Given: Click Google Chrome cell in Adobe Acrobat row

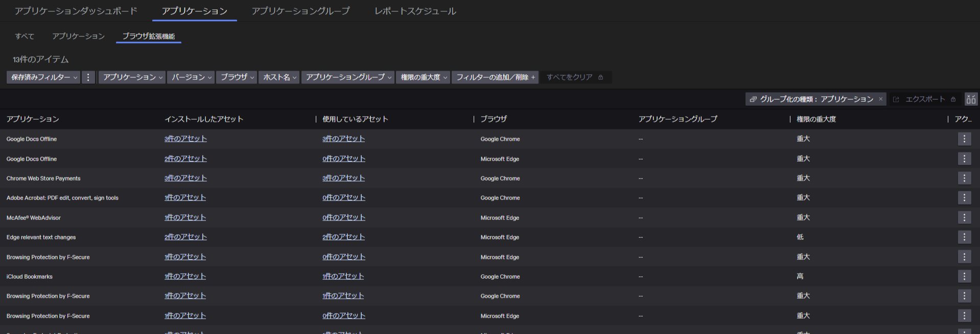Looking at the screenshot, I should click(x=500, y=198).
